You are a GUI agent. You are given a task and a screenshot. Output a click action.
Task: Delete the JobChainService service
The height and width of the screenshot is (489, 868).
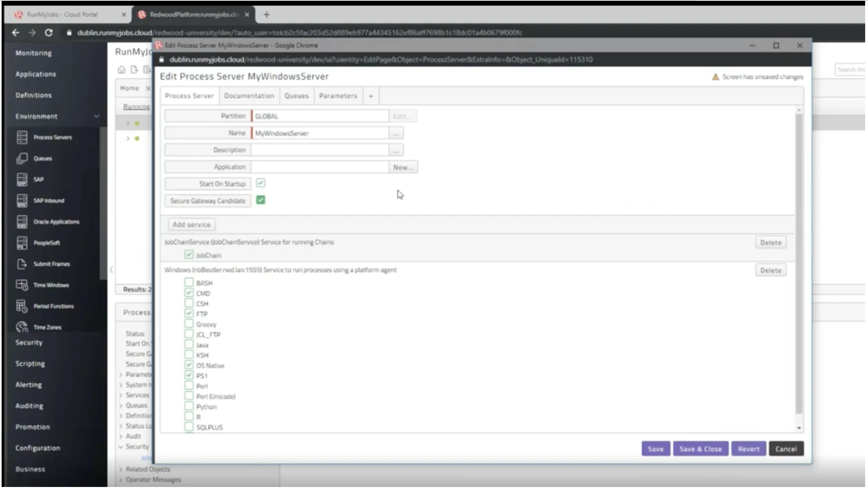[770, 242]
